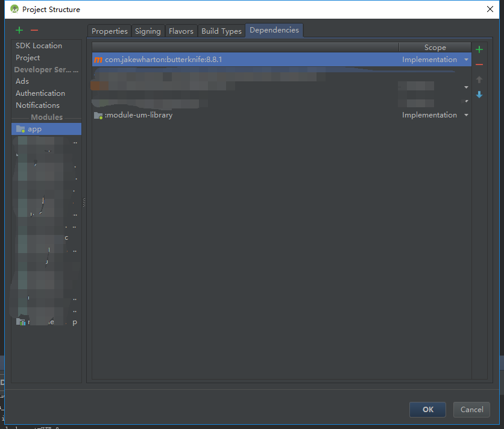Screen dimensions: 504x429
Task: Open Ads developer service
Action: point(22,81)
